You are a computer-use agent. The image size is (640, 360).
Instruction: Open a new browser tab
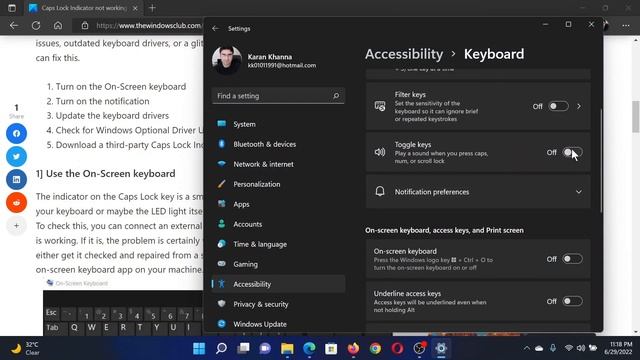pyautogui.click(x=152, y=8)
